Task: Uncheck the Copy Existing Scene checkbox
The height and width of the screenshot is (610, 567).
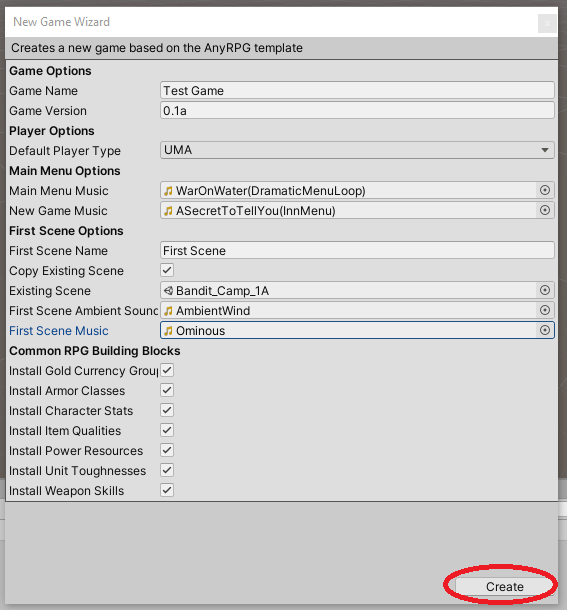Action: pos(167,270)
